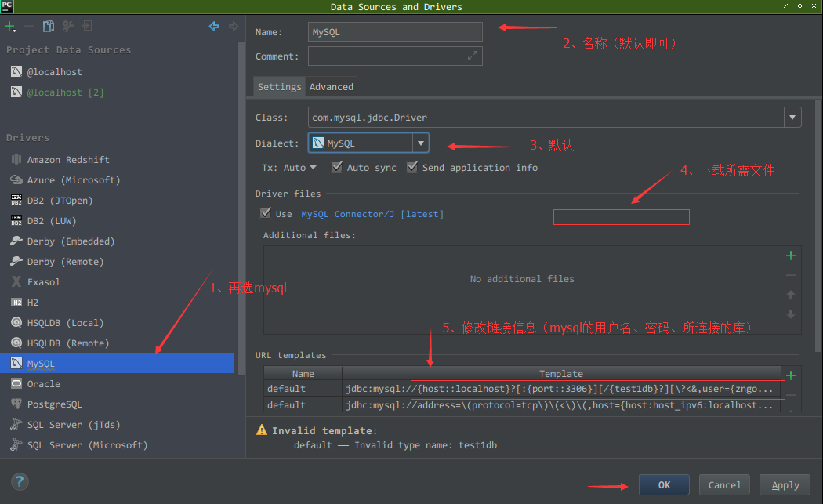Click the PyCharm icon in title bar
The height and width of the screenshot is (504, 823).
pyautogui.click(x=7, y=6)
